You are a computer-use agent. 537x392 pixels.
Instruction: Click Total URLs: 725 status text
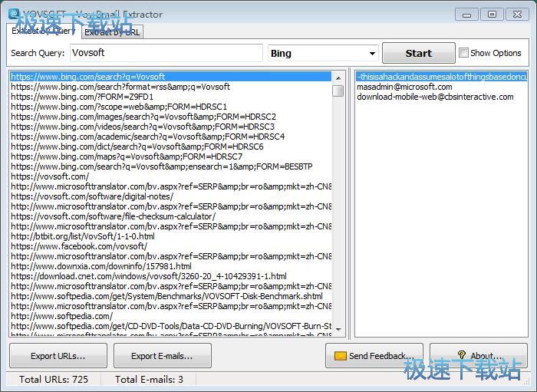pyautogui.click(x=54, y=379)
